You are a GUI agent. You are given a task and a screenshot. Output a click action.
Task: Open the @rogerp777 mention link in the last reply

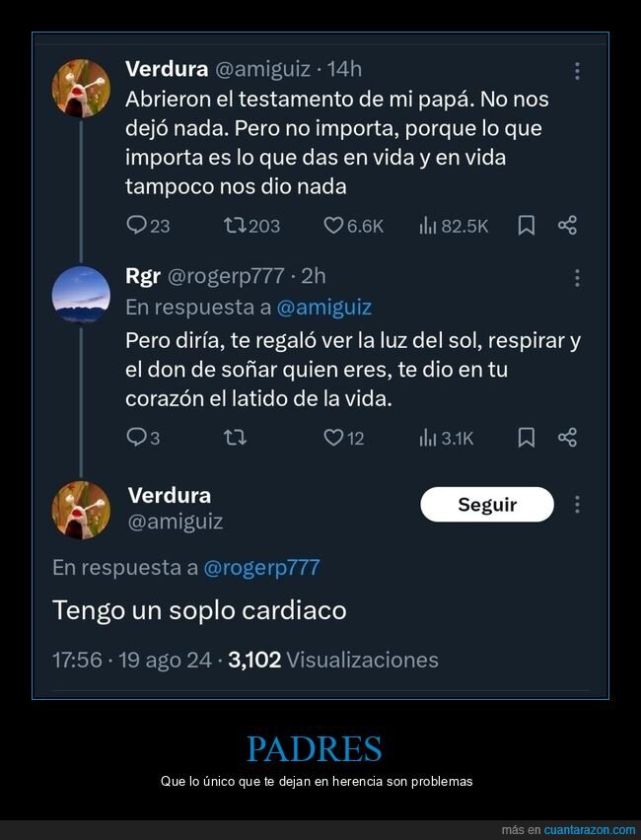[261, 568]
